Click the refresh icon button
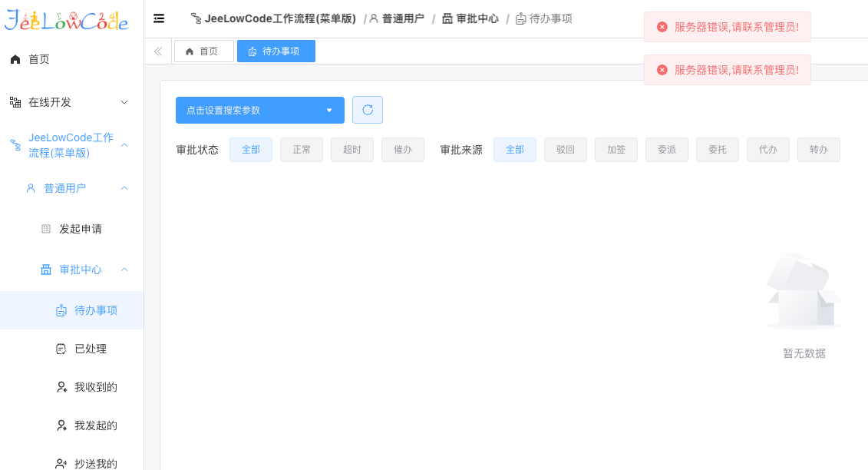The image size is (868, 470). click(368, 110)
